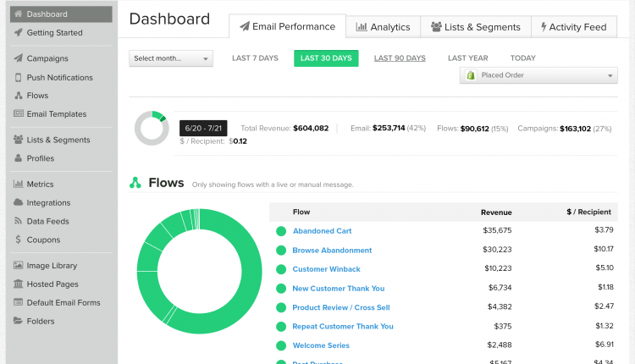Click the Coupons dollar sign icon
This screenshot has height=364, width=635.
click(19, 240)
